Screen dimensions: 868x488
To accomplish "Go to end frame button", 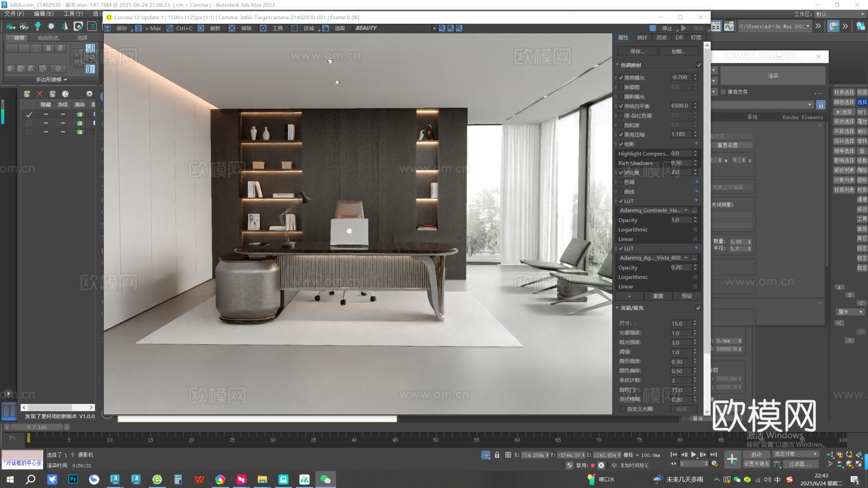I will tap(714, 455).
